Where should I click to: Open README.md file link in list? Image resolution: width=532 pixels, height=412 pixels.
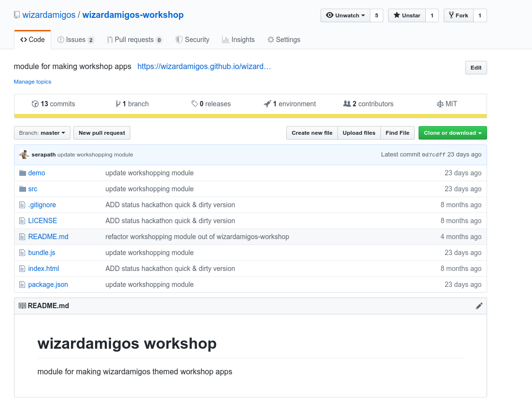tap(48, 237)
